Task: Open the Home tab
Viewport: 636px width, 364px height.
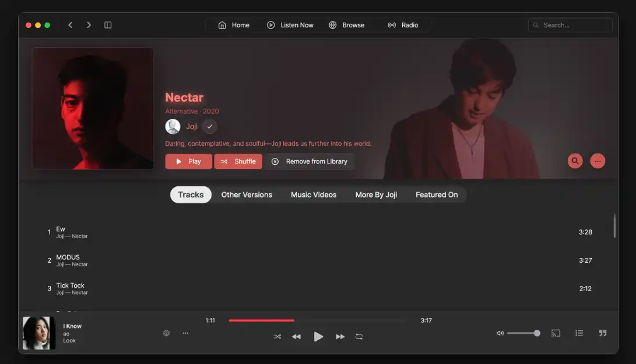Action: (234, 25)
